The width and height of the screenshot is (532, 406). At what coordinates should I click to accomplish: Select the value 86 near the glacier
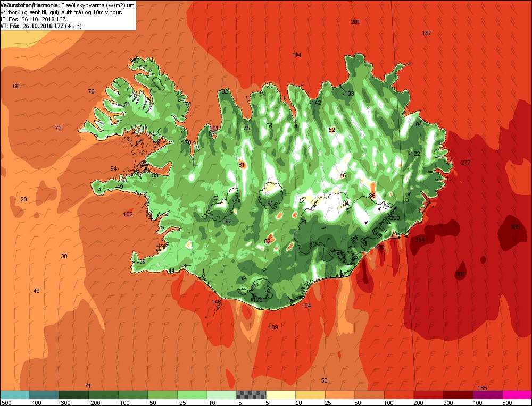click(372, 196)
